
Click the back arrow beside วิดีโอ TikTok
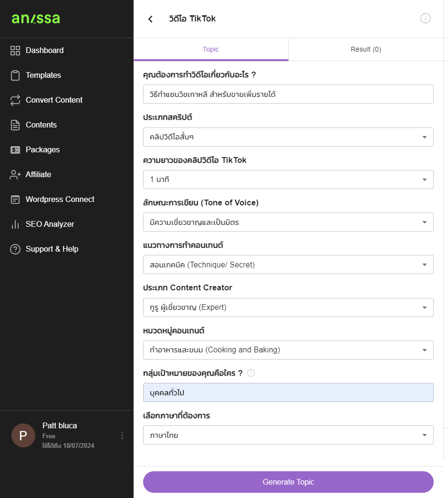pyautogui.click(x=150, y=19)
